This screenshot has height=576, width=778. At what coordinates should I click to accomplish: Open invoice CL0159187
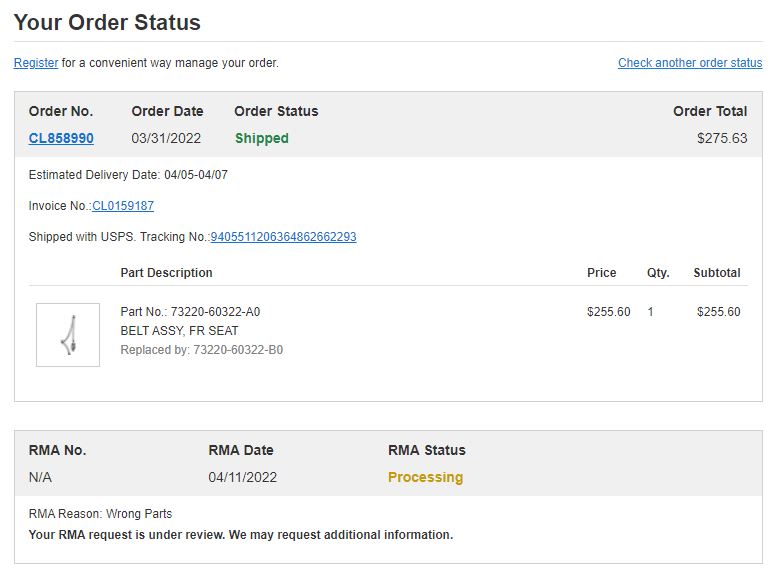(x=123, y=206)
